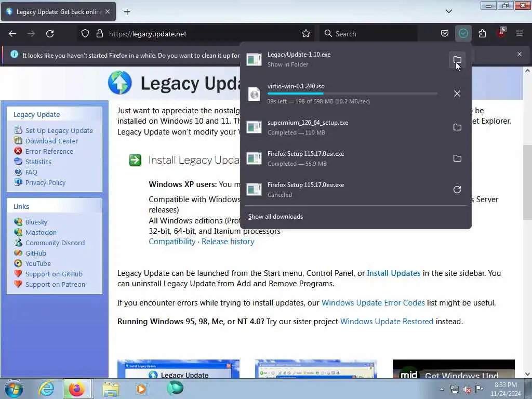Image resolution: width=532 pixels, height=399 pixels.
Task: Open the FAQ sidebar link
Action: point(31,172)
